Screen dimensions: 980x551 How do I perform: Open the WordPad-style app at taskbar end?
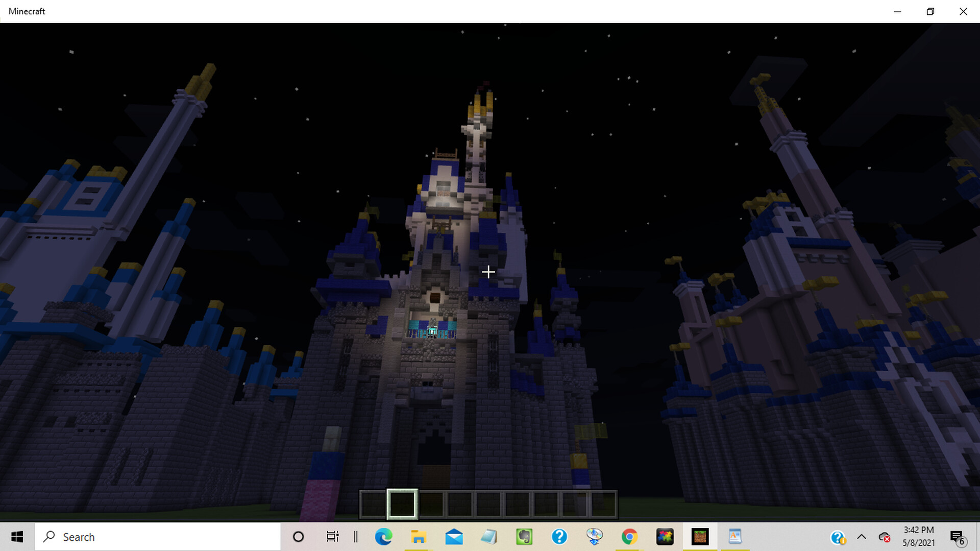tap(735, 537)
